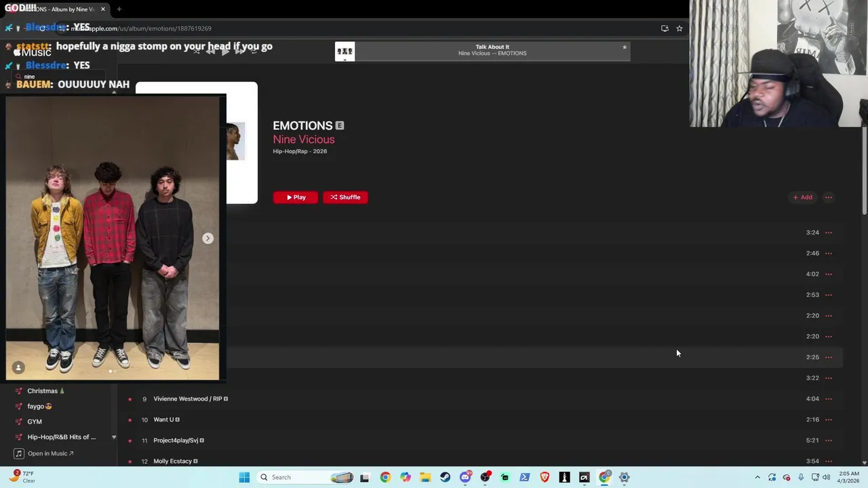Open options for the 2:25 track
The height and width of the screenshot is (488, 868).
[829, 357]
